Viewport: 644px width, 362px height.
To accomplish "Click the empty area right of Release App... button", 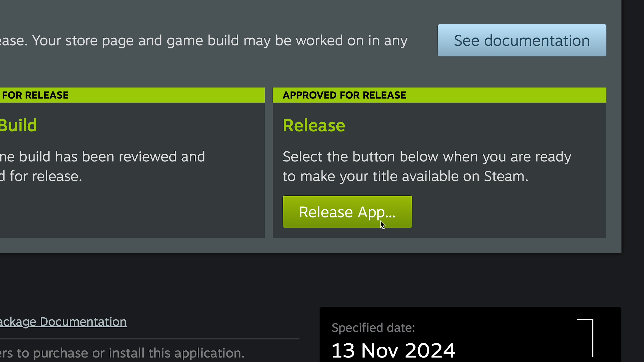I will click(508, 212).
